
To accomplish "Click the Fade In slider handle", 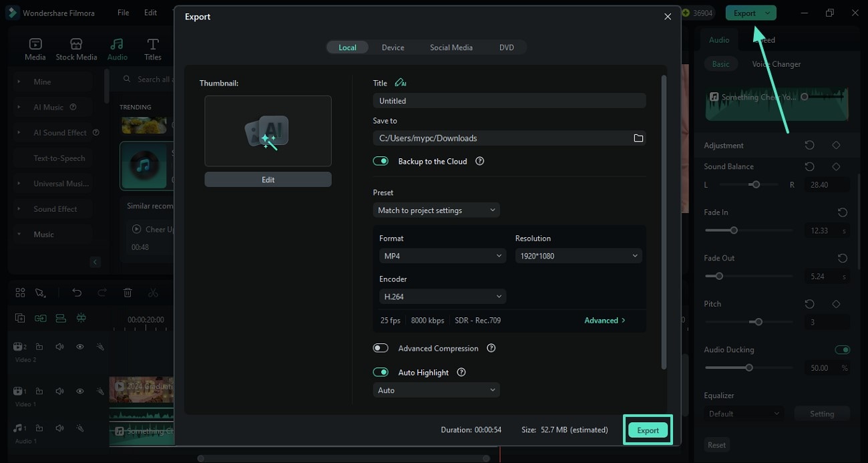I will tap(734, 230).
